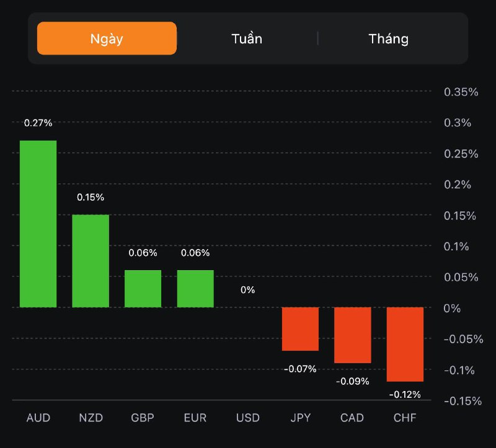Open the Tháng tab

389,39
